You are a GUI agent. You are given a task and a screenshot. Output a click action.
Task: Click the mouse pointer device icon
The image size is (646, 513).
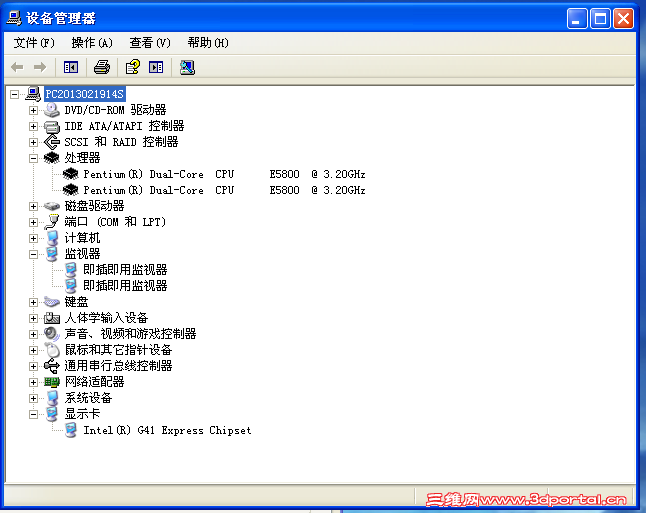point(52,350)
